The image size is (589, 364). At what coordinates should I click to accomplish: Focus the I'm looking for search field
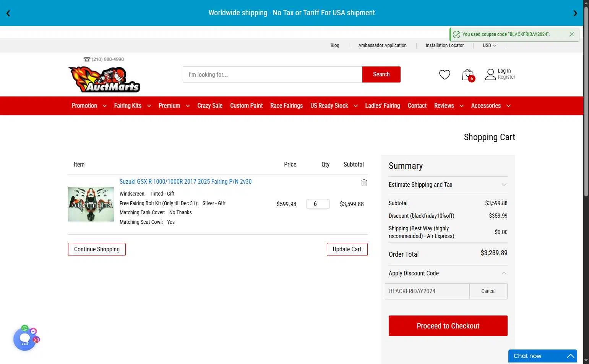click(273, 74)
